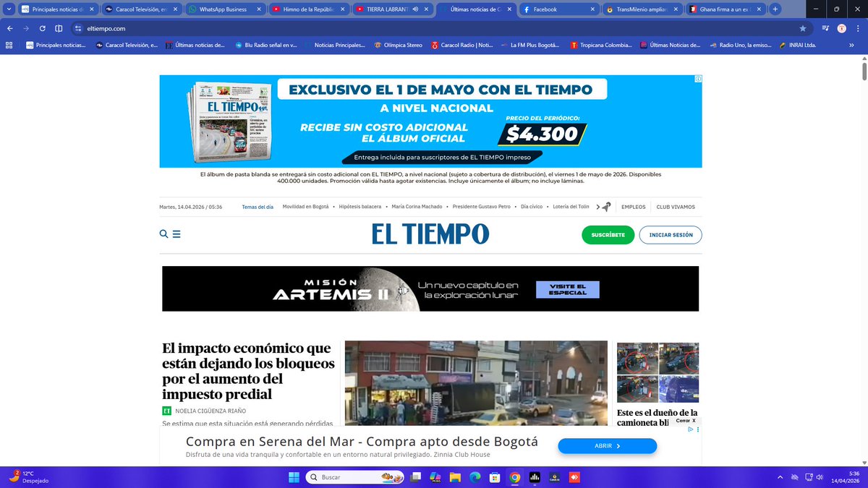Open the CLUB VIVAMOS link

(676, 207)
